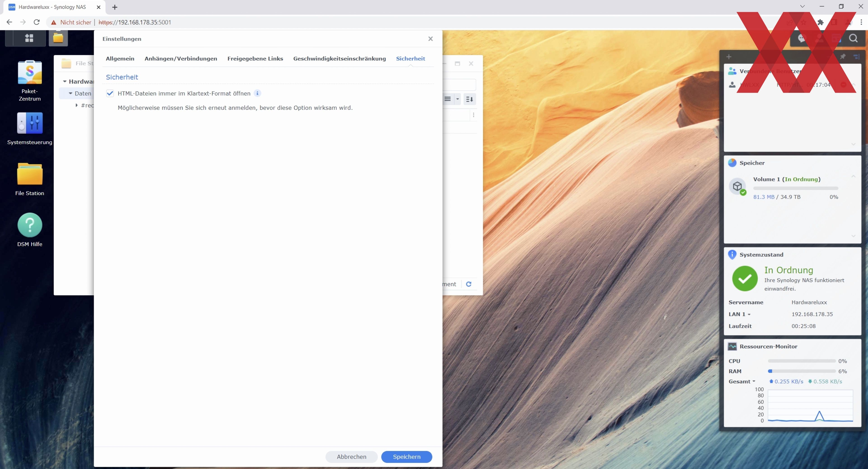
Task: Maximize the File Station window
Action: (457, 63)
